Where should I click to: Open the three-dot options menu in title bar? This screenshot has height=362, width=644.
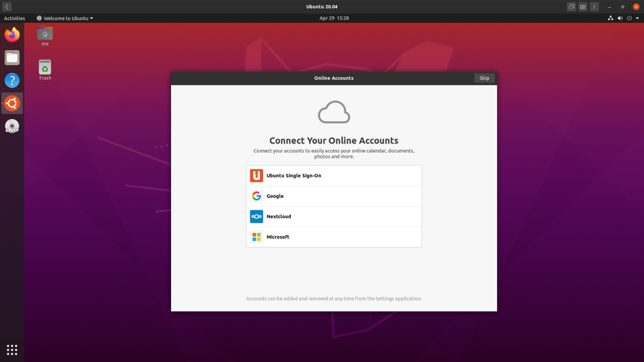[594, 6]
